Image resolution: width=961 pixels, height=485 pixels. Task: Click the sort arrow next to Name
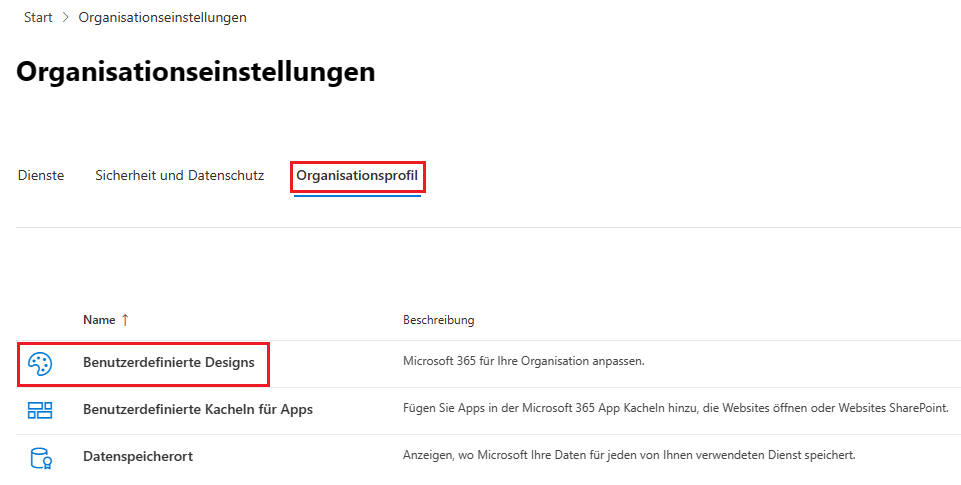tap(125, 320)
